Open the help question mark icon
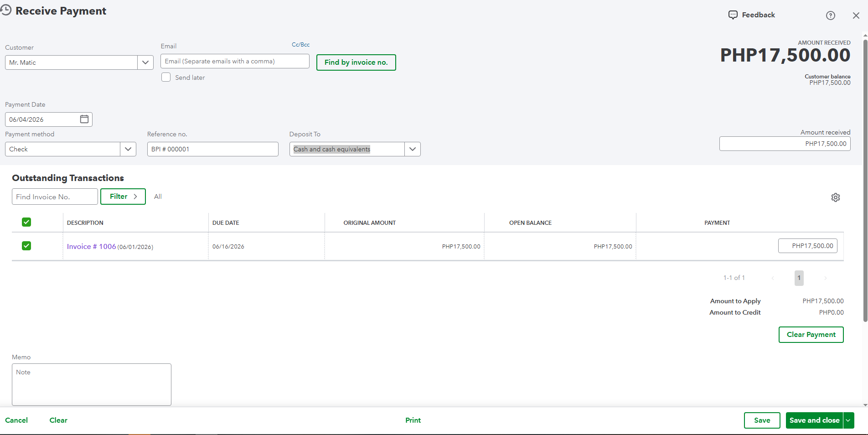This screenshot has width=868, height=435. (831, 16)
